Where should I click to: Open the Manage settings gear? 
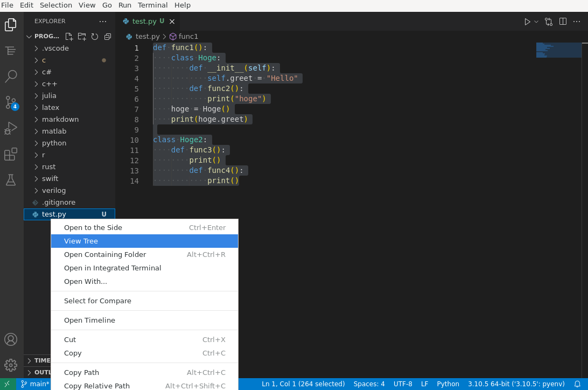coord(11,365)
